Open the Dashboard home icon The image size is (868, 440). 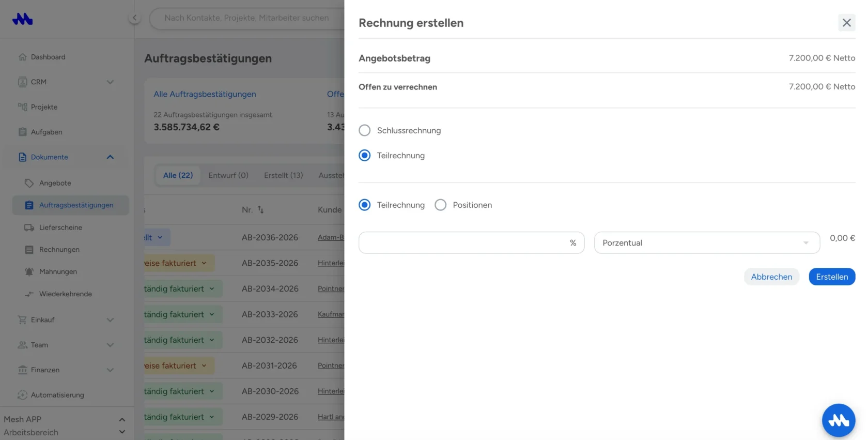(22, 57)
